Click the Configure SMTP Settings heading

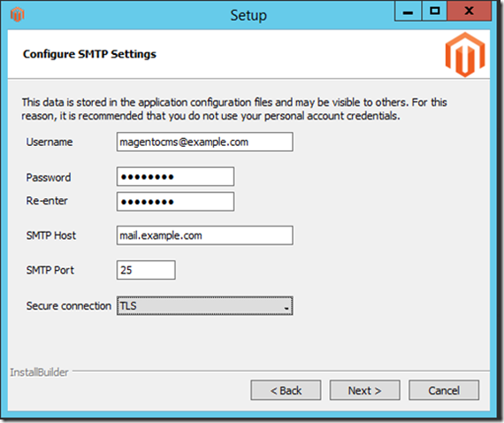point(89,54)
